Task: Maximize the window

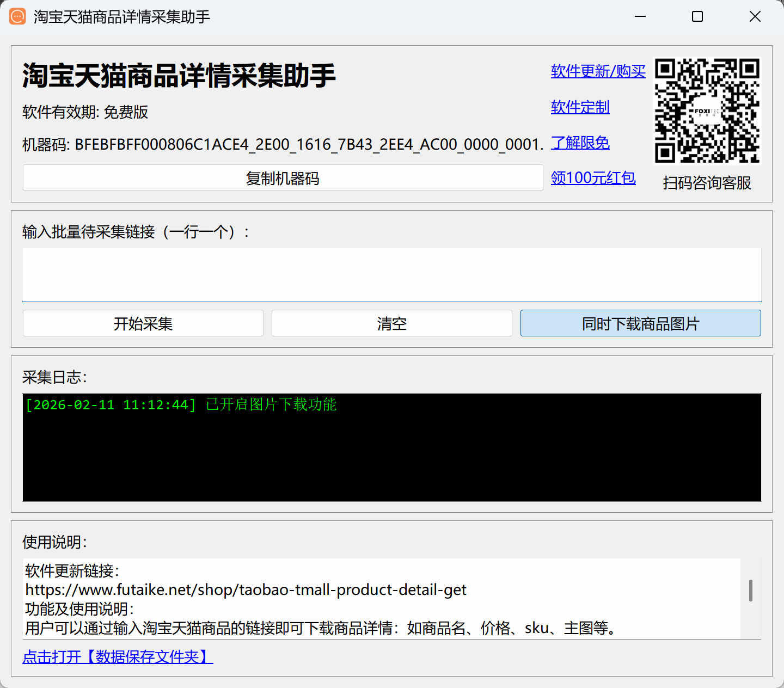Action: [697, 16]
